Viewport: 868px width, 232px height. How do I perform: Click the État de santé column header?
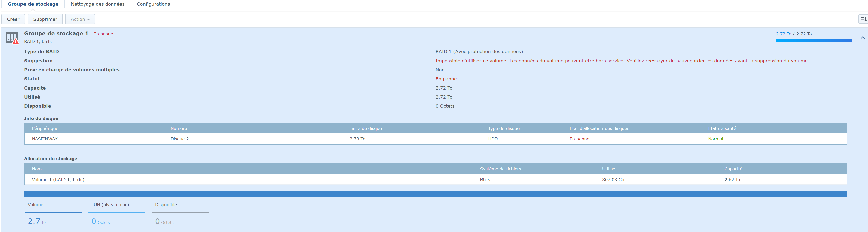coord(722,128)
